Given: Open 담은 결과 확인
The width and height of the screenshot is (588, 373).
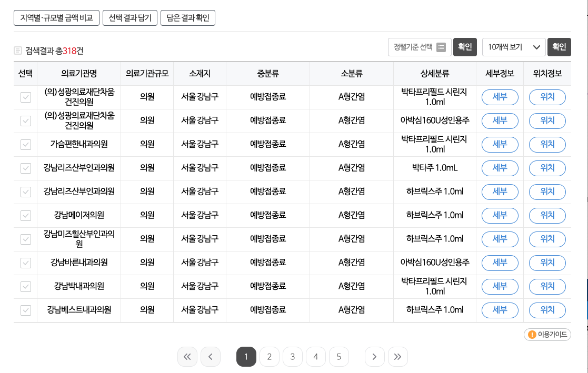Looking at the screenshot, I should 187,17.
